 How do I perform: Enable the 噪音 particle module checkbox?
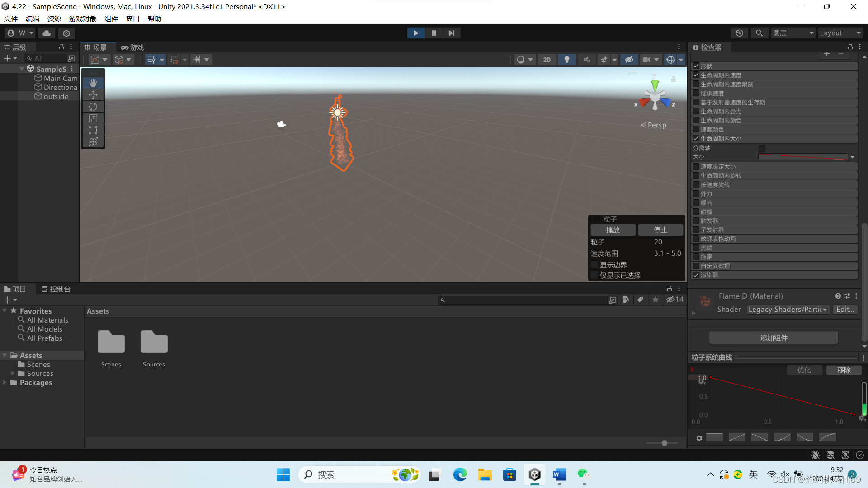696,202
